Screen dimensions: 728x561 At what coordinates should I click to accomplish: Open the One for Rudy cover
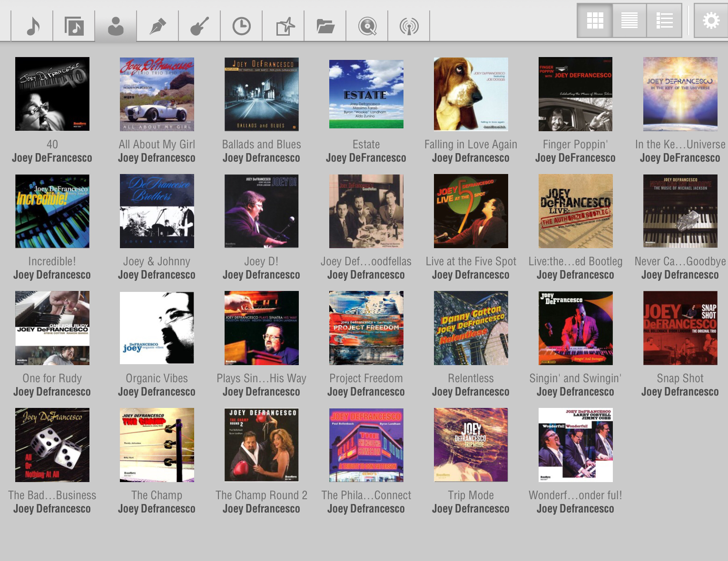point(52,328)
